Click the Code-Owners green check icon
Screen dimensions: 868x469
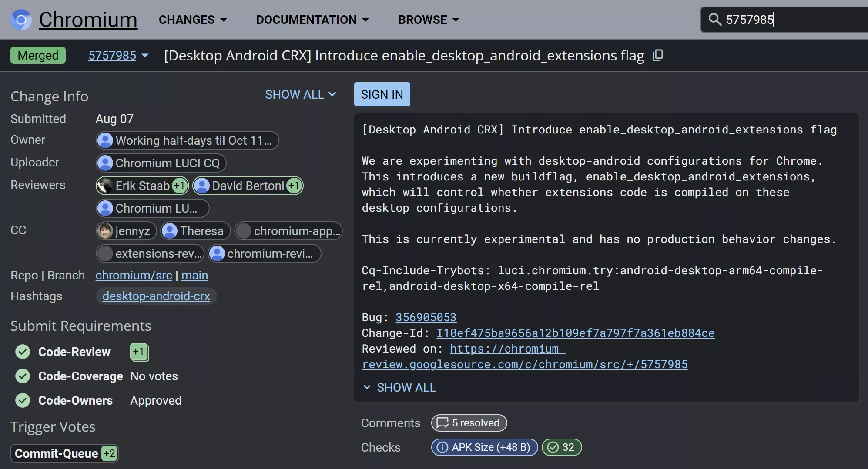click(23, 400)
